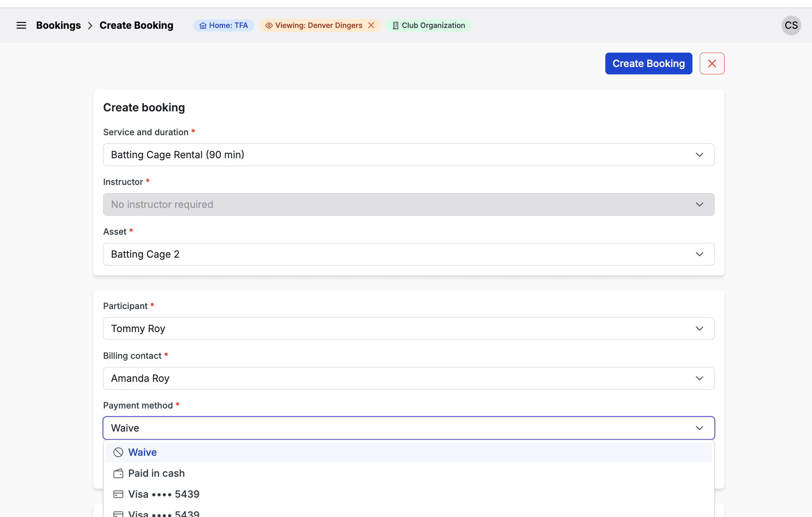Click the house icon in the Home: TFA chip

click(x=203, y=25)
